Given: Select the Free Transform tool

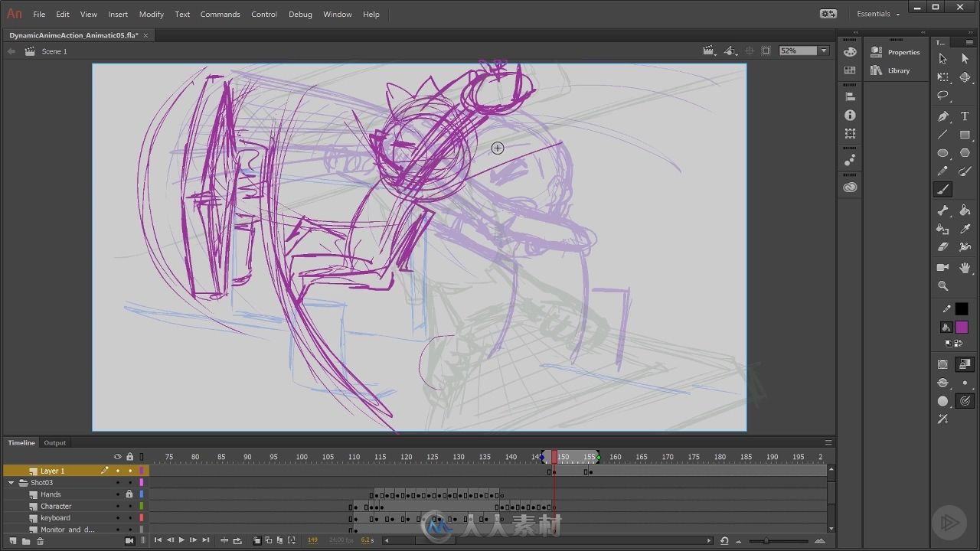Looking at the screenshot, I should [x=943, y=77].
